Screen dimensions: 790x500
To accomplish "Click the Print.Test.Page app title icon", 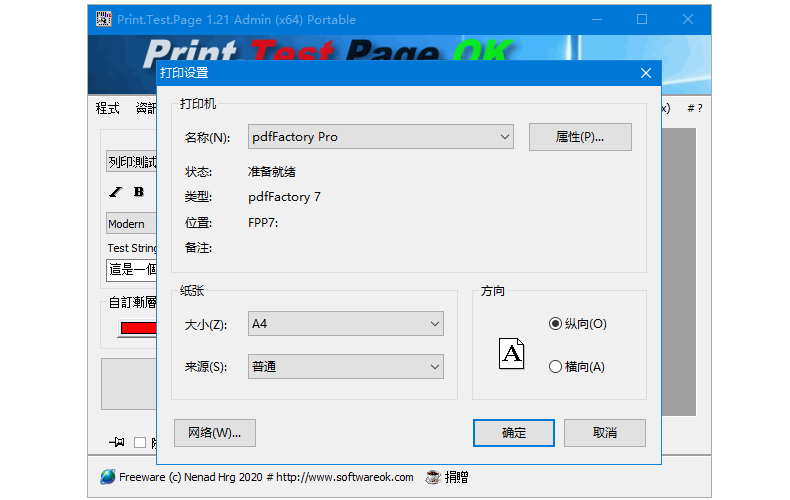I will tap(104, 19).
